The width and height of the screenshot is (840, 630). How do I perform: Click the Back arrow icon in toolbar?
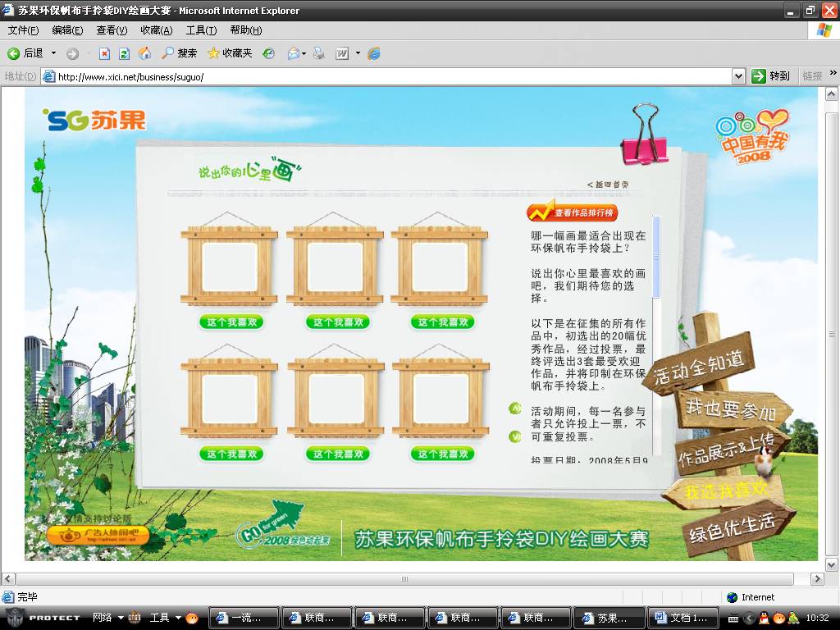pos(14,53)
